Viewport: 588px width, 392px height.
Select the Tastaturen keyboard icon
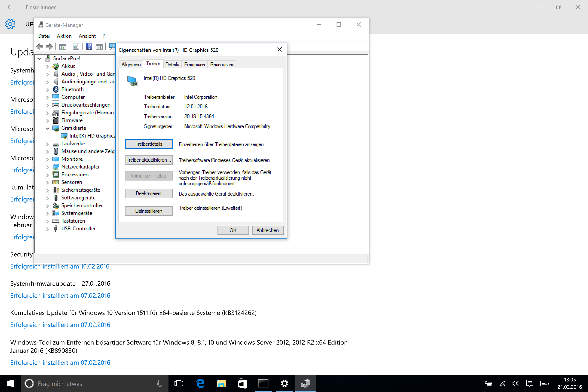pyautogui.click(x=56, y=221)
